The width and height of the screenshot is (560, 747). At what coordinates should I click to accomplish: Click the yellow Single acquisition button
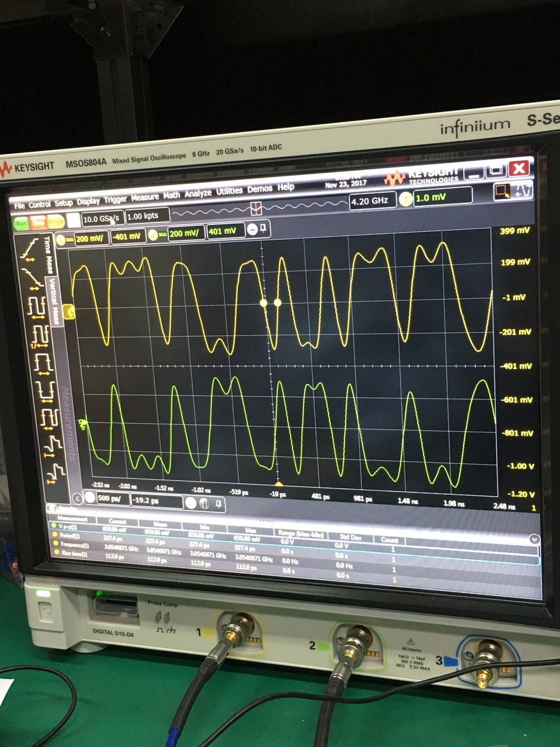(56, 221)
